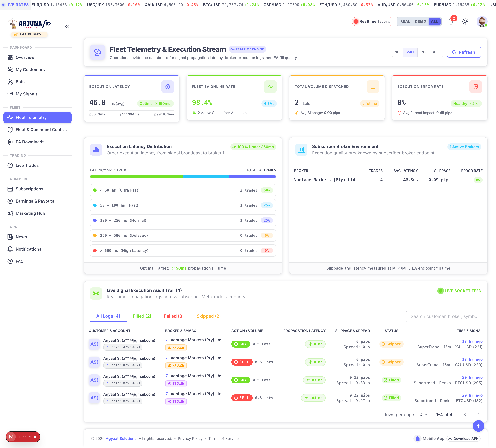The height and width of the screenshot is (448, 496).
Task: Show the Skipped (2) logs tab
Action: [x=208, y=316]
